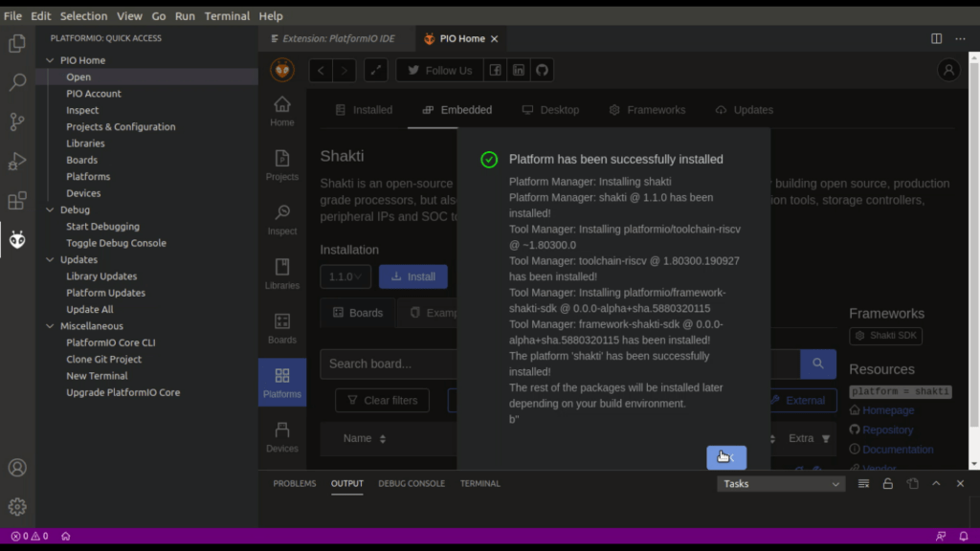The width and height of the screenshot is (980, 551).
Task: Open Inspect in PIO sidebar
Action: [282, 220]
